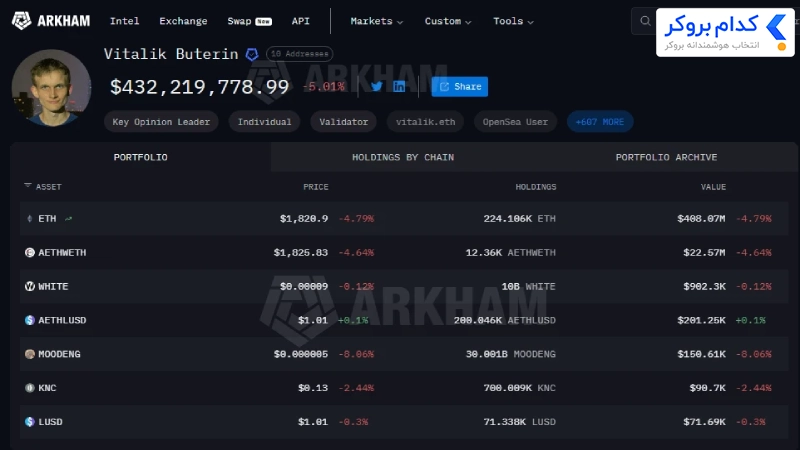Select the AETHLUSD asset name
The height and width of the screenshot is (450, 800).
click(x=62, y=320)
